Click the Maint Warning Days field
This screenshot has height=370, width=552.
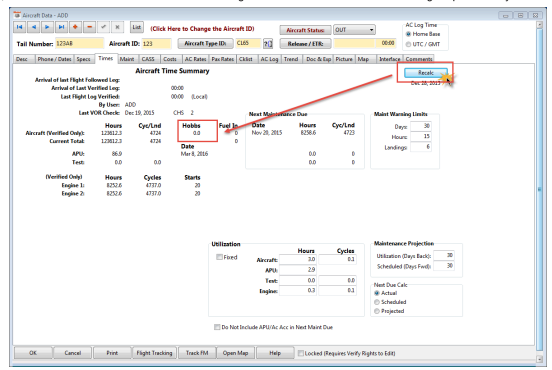coord(420,126)
